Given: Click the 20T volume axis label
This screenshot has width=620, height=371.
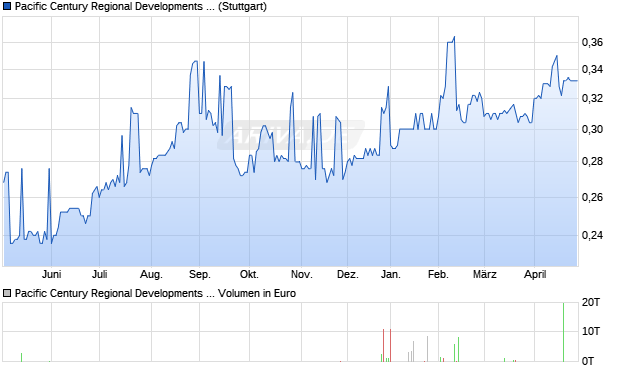Looking at the screenshot, I should pyautogui.click(x=591, y=303).
